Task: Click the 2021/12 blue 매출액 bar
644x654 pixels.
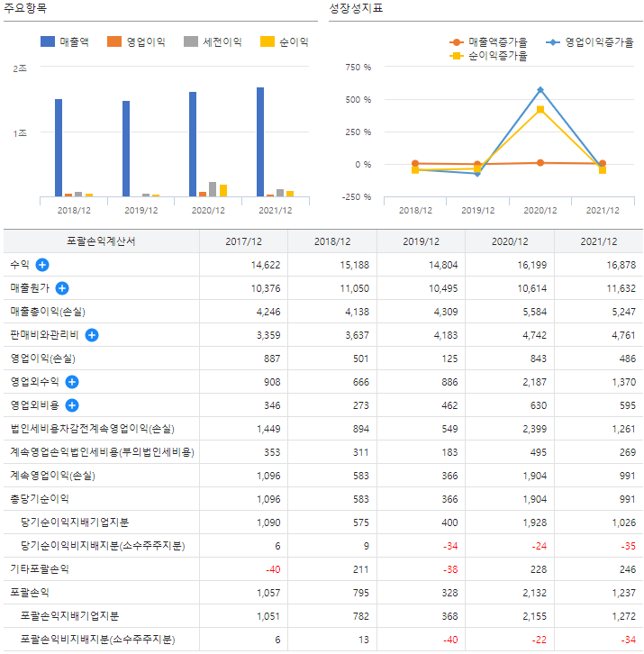Action: pos(260,141)
